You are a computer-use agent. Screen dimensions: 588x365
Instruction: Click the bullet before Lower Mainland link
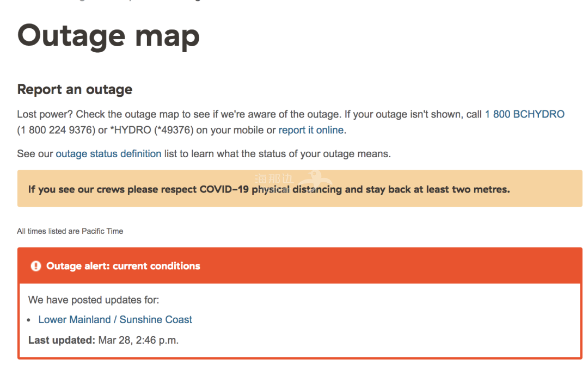pos(29,320)
